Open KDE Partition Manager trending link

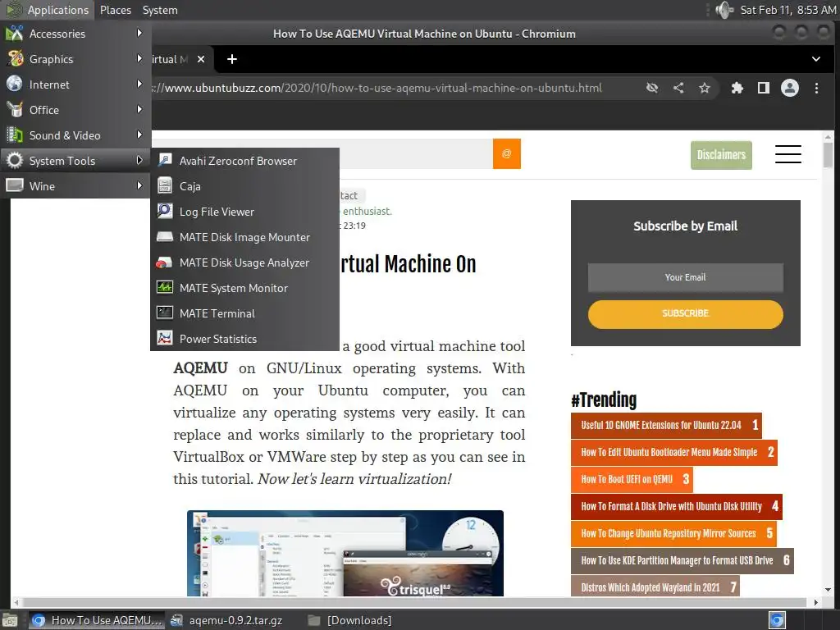point(682,560)
